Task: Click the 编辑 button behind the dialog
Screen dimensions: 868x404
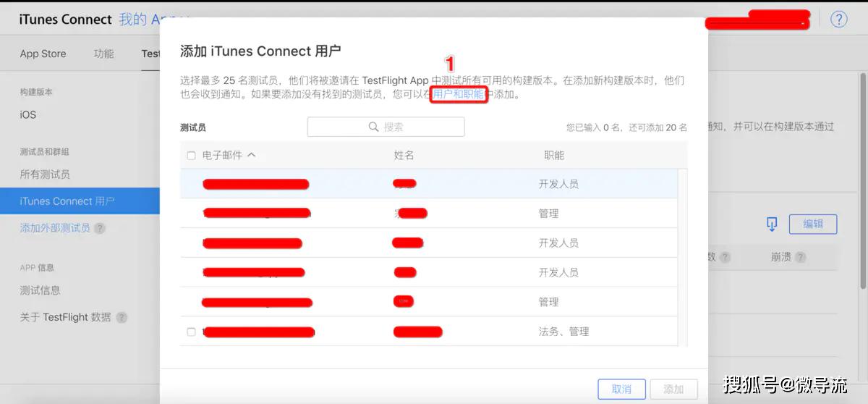Action: point(813,224)
